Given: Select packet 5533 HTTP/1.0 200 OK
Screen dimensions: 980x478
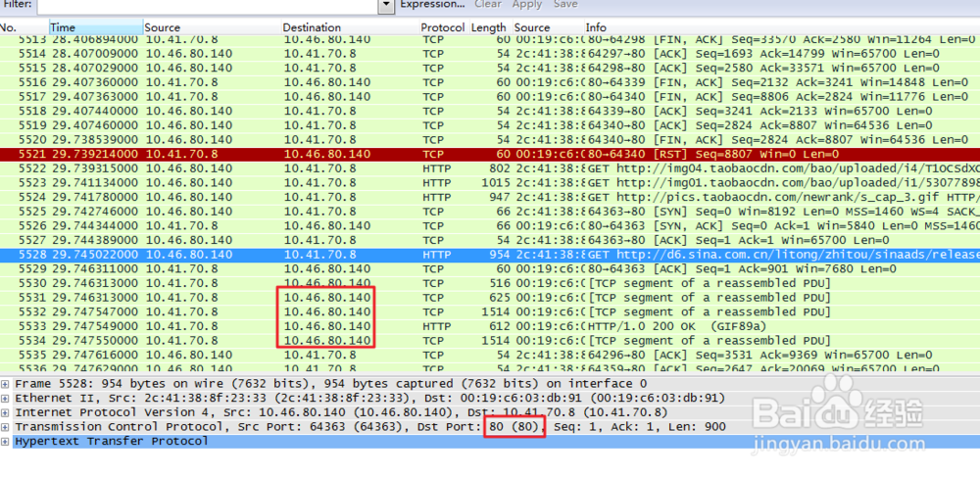Looking at the screenshot, I should pyautogui.click(x=490, y=326).
